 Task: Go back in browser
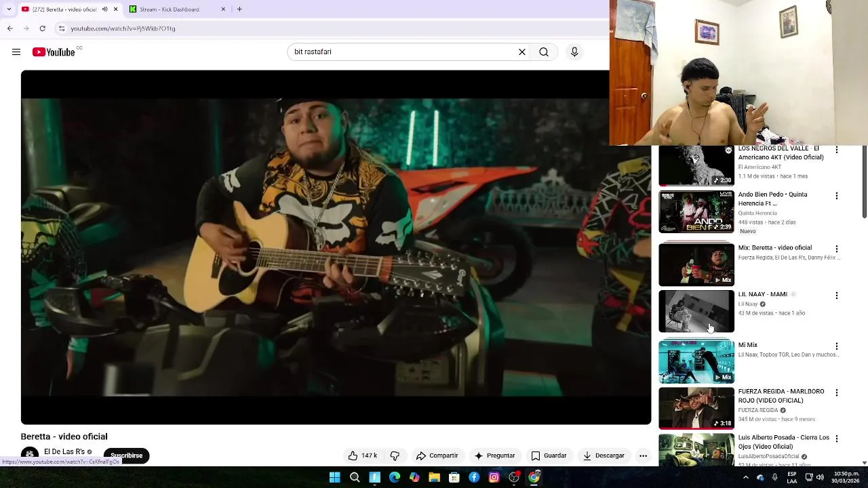tap(9, 28)
